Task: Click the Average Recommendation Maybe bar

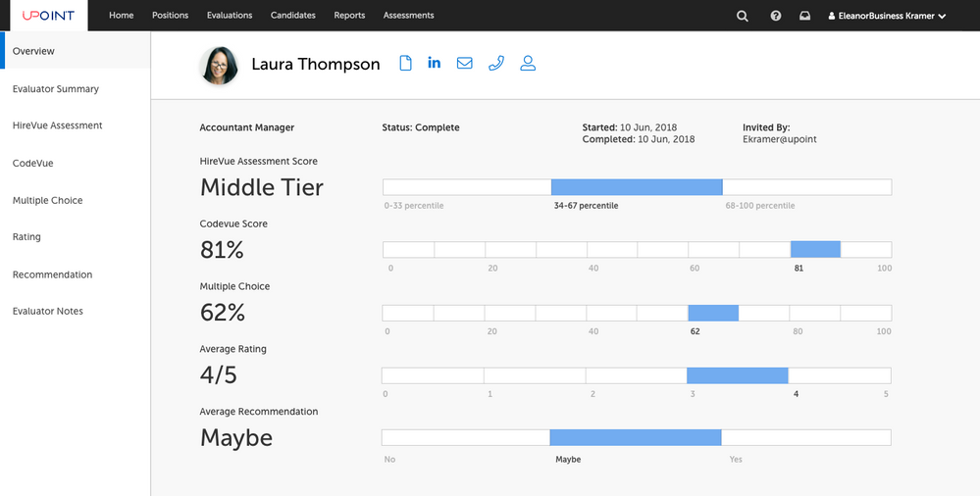Action: [x=636, y=438]
